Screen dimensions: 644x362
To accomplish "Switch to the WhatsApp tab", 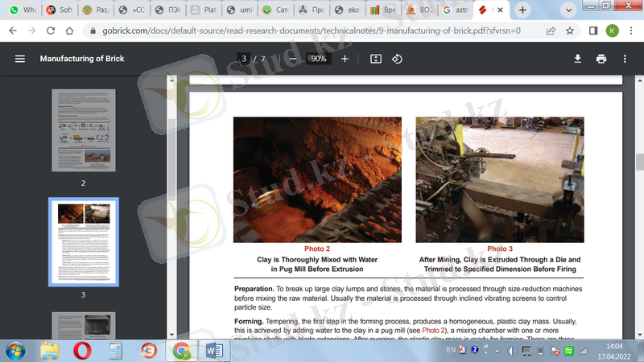I will (22, 10).
